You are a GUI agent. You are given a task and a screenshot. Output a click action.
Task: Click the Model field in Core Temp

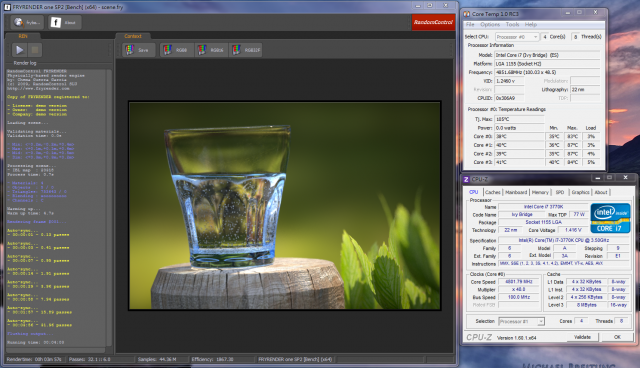click(x=547, y=55)
